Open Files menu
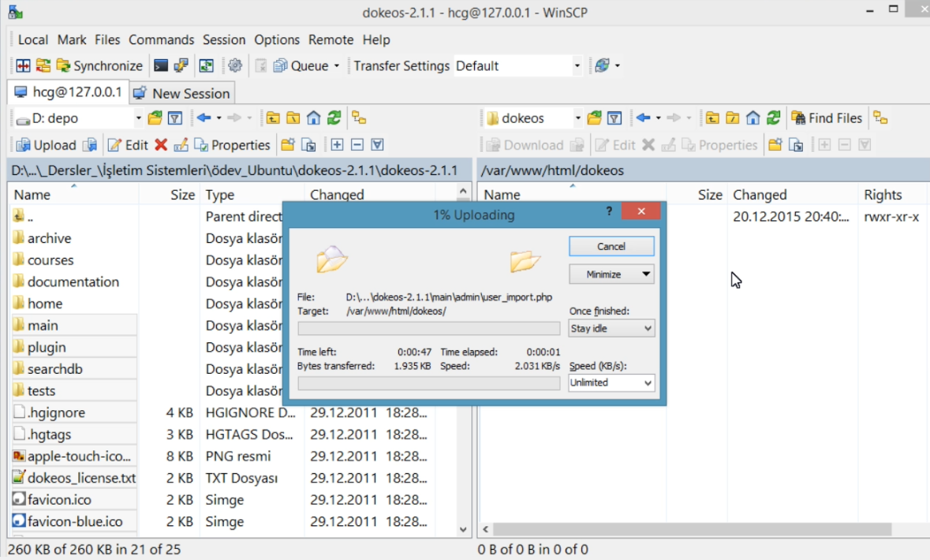Image resolution: width=930 pixels, height=560 pixels. click(x=107, y=39)
